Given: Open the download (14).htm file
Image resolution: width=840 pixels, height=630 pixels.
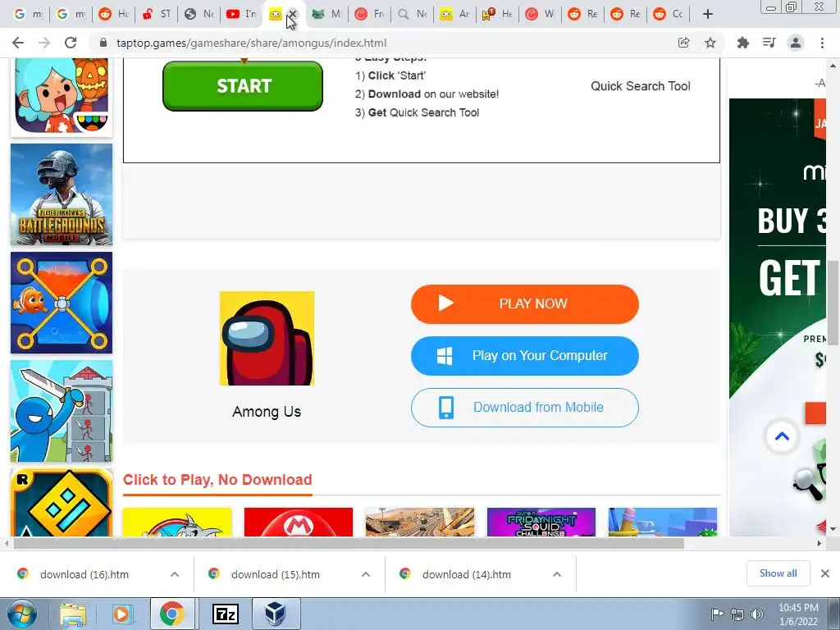Looking at the screenshot, I should click(x=467, y=574).
